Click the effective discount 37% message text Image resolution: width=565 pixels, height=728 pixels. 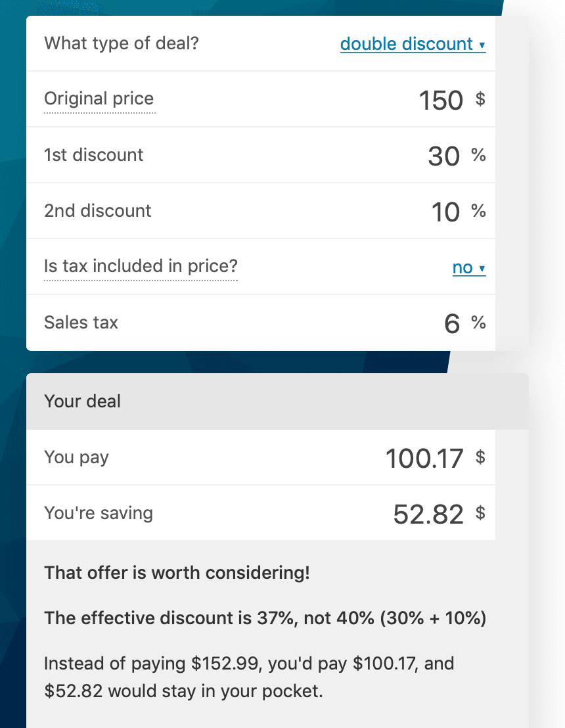coord(265,618)
